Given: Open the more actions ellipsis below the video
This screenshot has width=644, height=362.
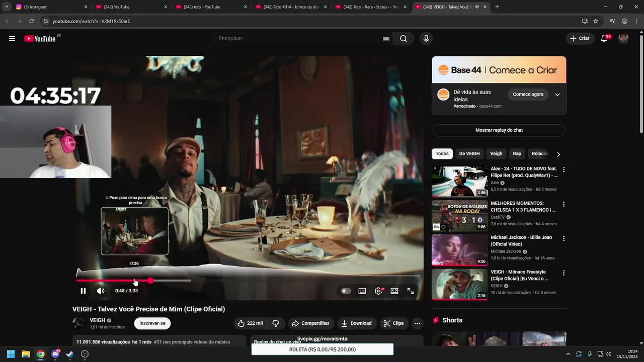Looking at the screenshot, I should click(418, 323).
